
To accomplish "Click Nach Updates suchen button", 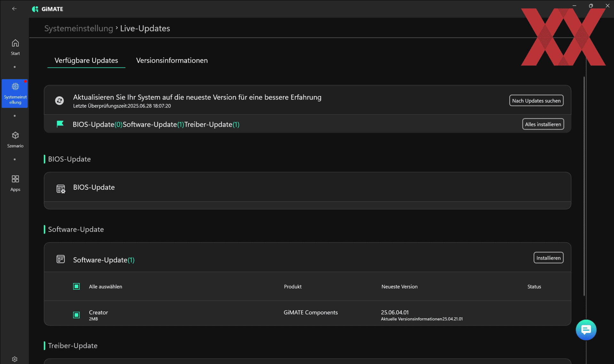I will (x=536, y=100).
